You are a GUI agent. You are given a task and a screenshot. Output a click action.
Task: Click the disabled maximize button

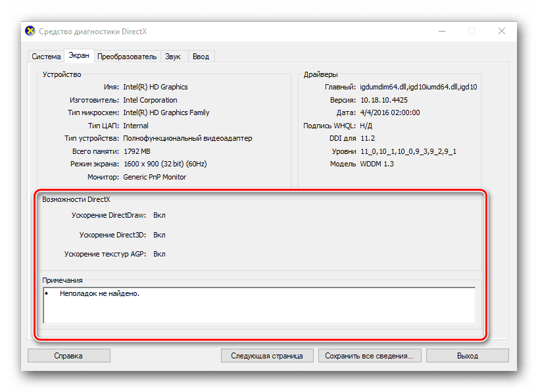[472, 31]
